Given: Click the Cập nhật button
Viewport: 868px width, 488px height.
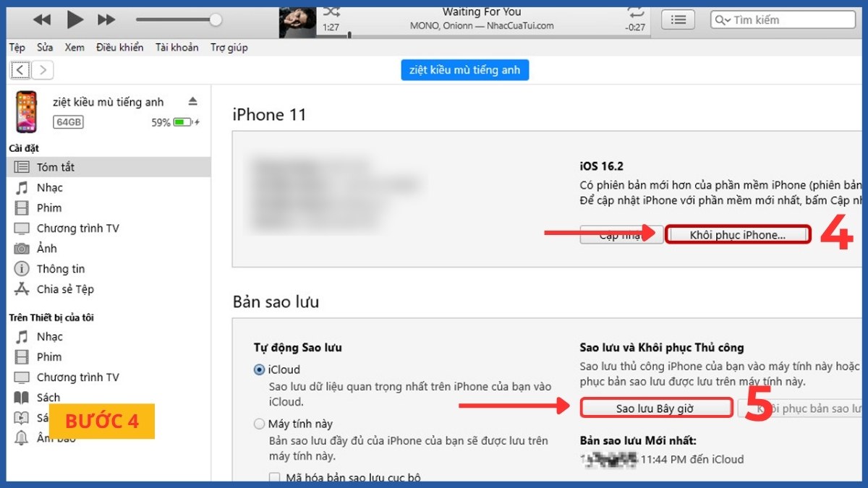Looking at the screenshot, I should tap(621, 235).
